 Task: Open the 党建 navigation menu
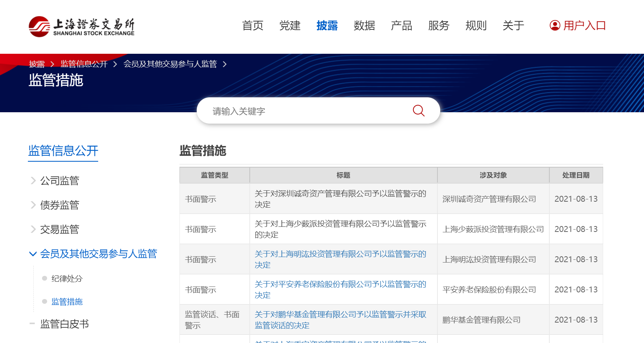click(x=290, y=26)
